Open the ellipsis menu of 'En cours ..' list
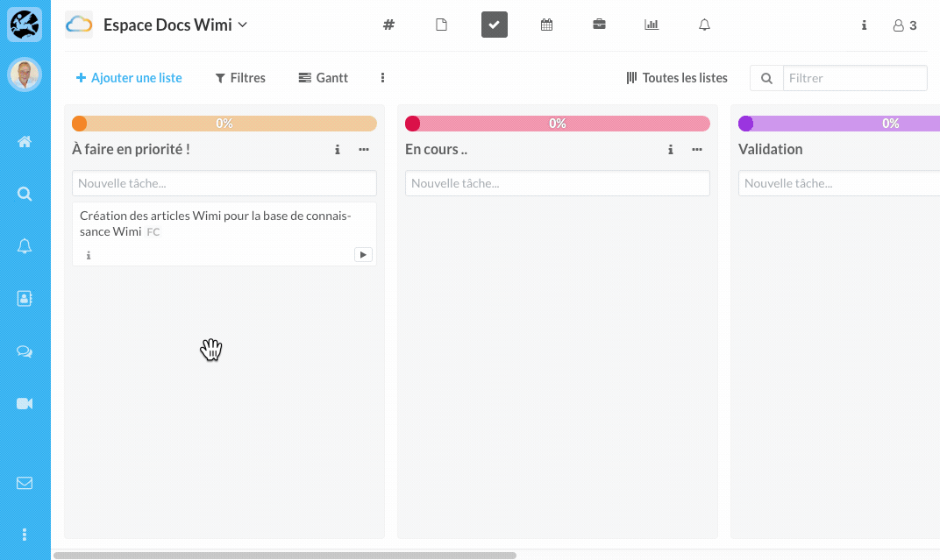940x560 pixels. [697, 150]
